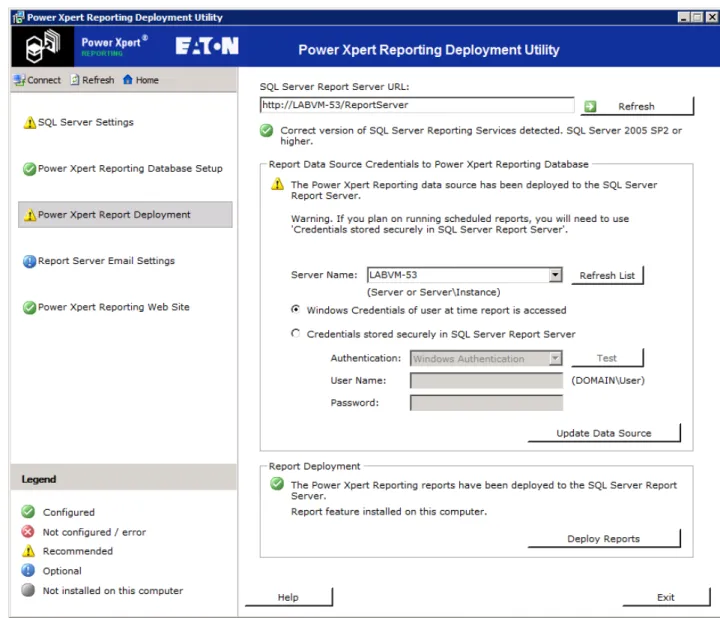The height and width of the screenshot is (618, 720).
Task: Select Windows Credentials of user radio option
Action: coord(296,309)
